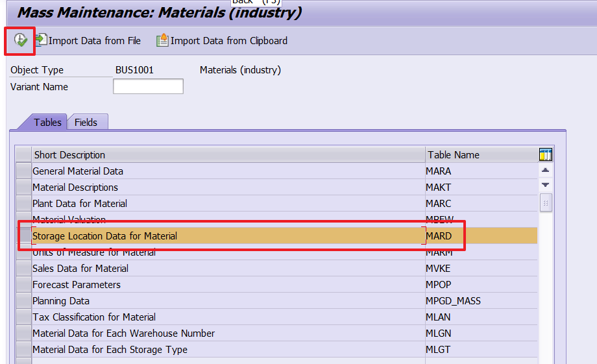The height and width of the screenshot is (364, 597).
Task: Pick the Forecast Parameters row
Action: (x=77, y=285)
